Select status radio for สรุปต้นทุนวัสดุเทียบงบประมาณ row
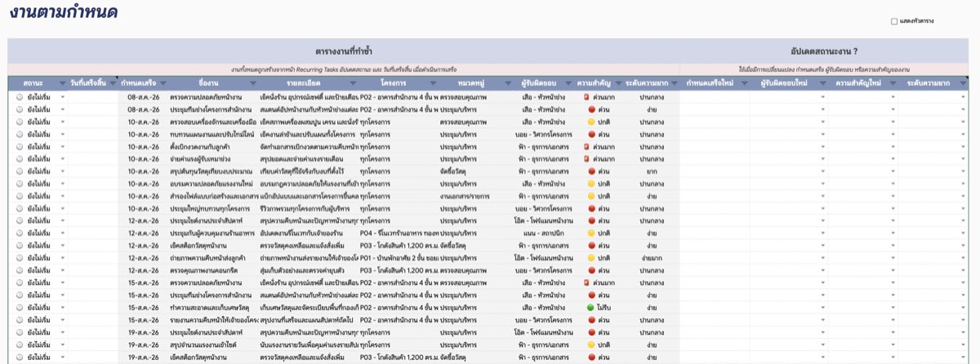 (19, 171)
